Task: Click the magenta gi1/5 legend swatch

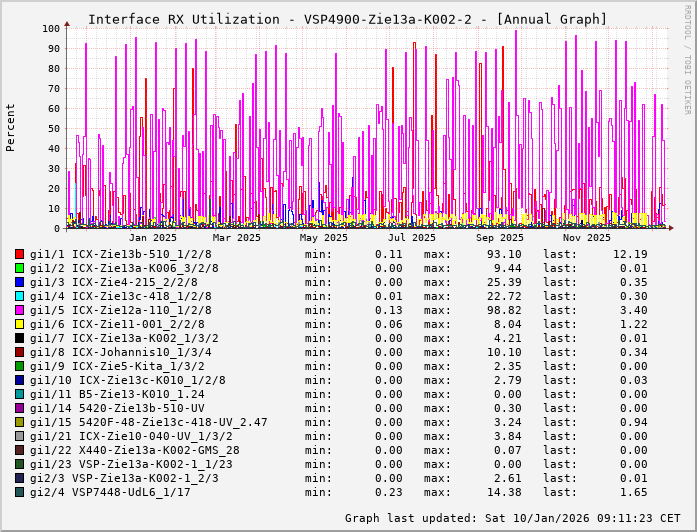Action: click(x=19, y=310)
